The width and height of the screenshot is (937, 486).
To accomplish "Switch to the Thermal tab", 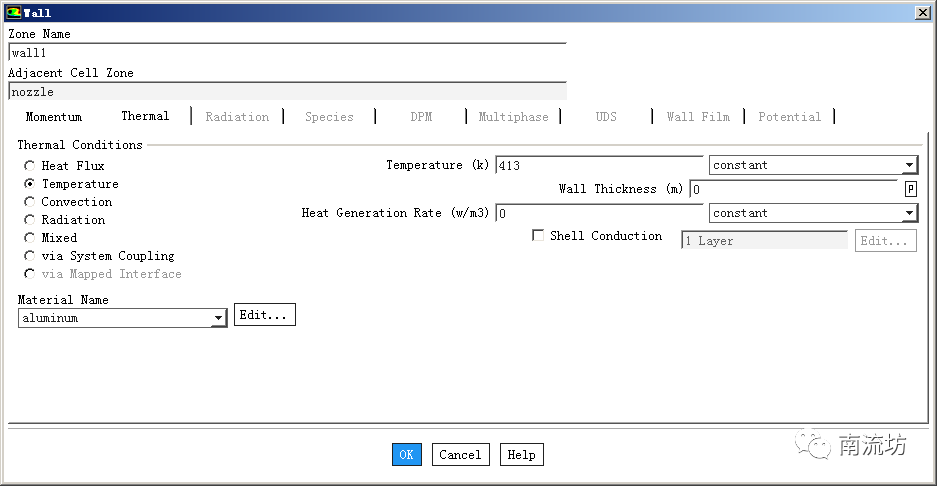I will pyautogui.click(x=145, y=116).
